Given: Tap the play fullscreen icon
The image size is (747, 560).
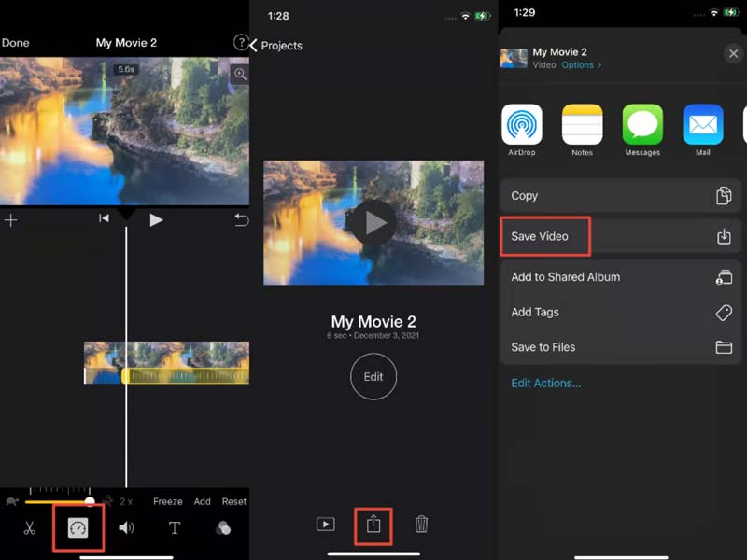Looking at the screenshot, I should 325,525.
